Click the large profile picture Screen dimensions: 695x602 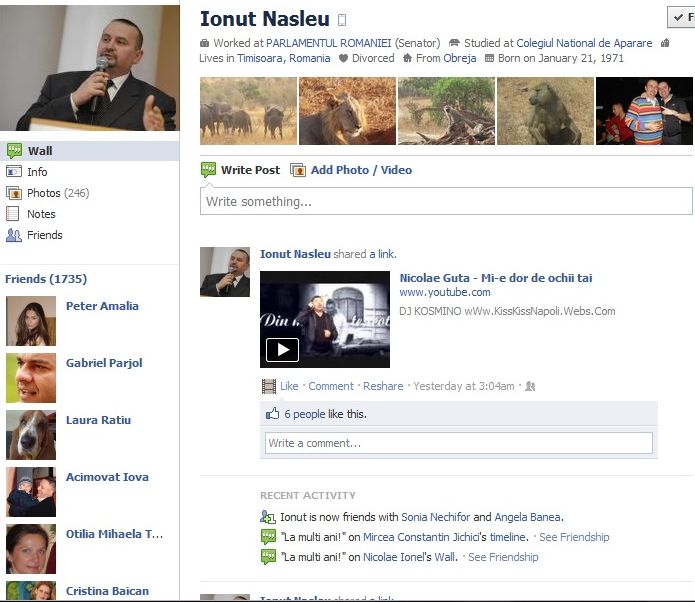pos(90,68)
